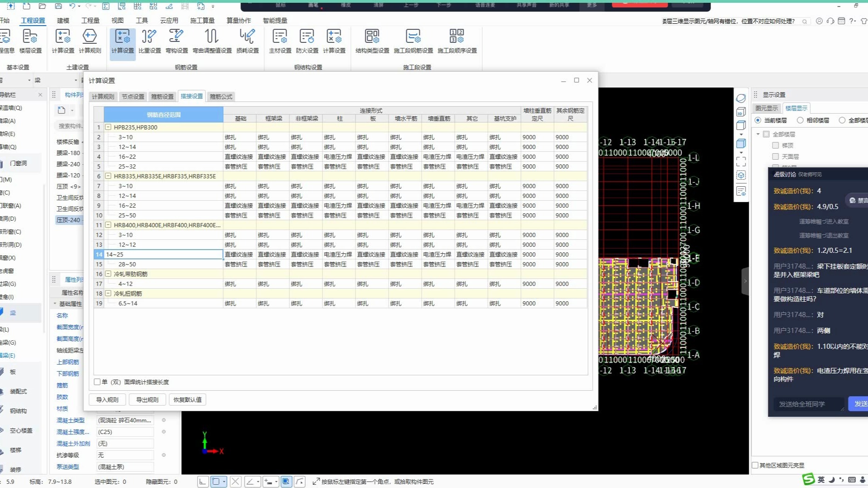This screenshot has height=488, width=868.
Task: Open the dropdown arrow below the wireframe cube
Action: [741, 134]
